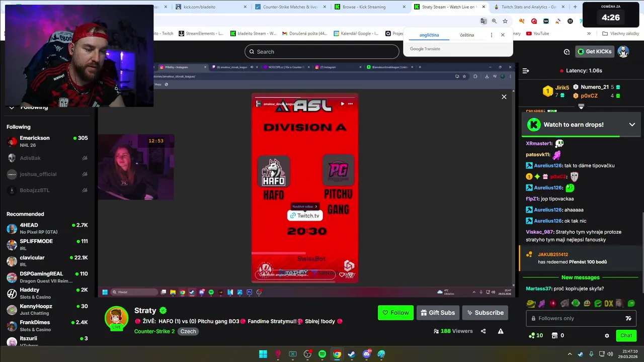Click the microphone icon in system tray

(x=591, y=354)
